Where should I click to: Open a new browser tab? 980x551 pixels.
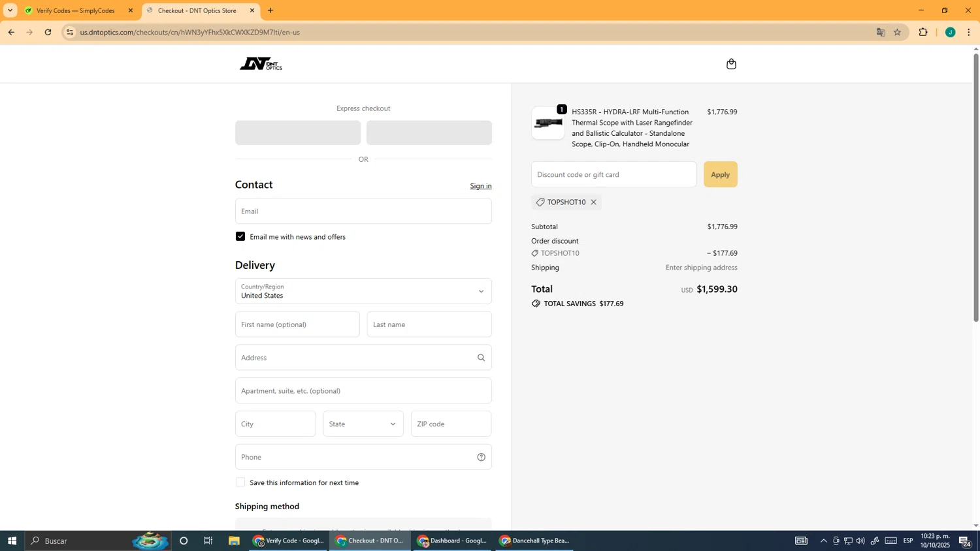click(270, 10)
